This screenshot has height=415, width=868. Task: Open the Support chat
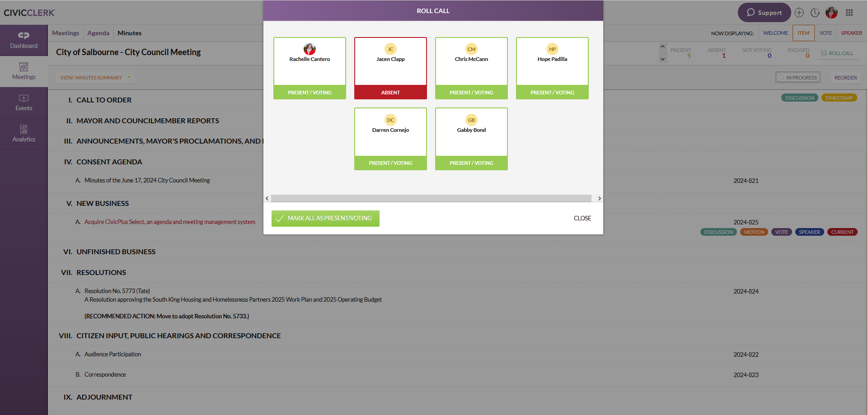point(765,13)
